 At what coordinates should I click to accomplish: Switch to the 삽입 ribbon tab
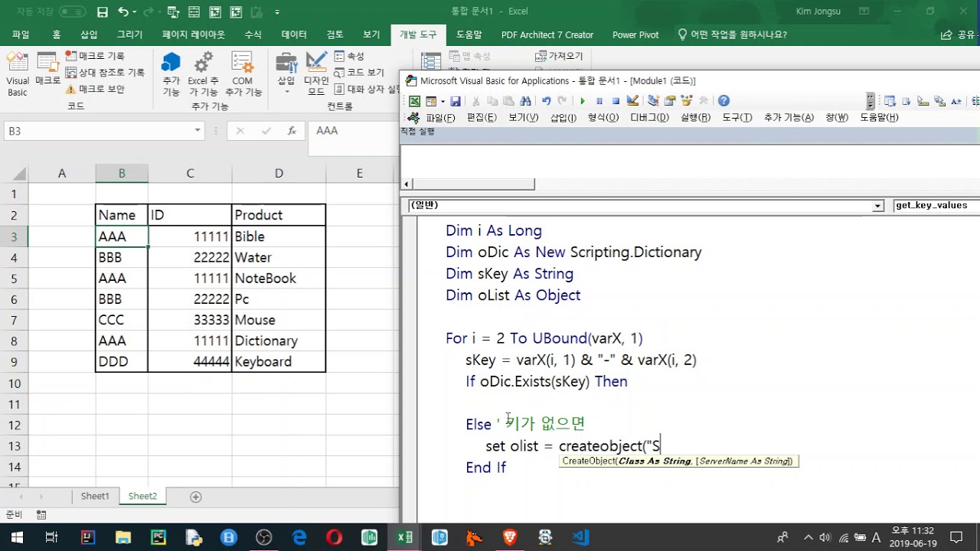(x=89, y=35)
